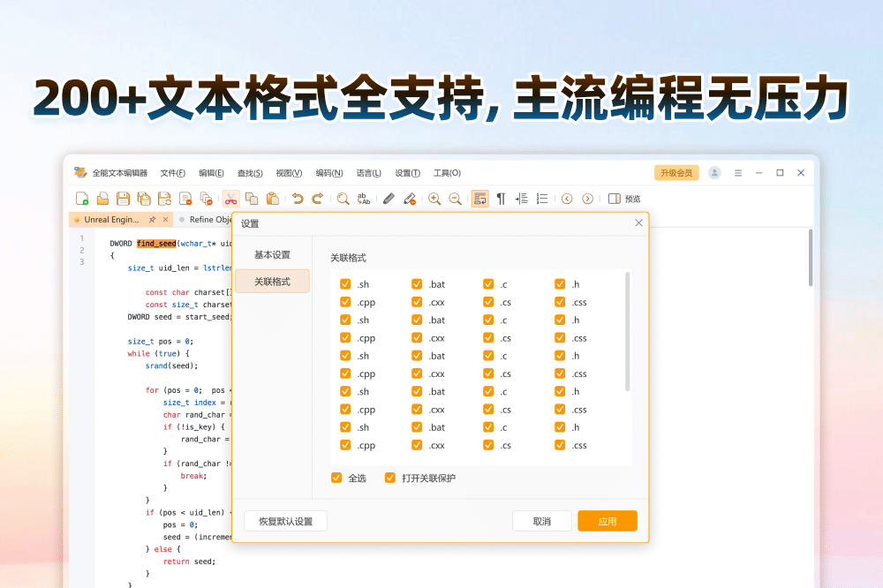
Task: Show paragraph marks with the pilcrow icon
Action: click(501, 199)
